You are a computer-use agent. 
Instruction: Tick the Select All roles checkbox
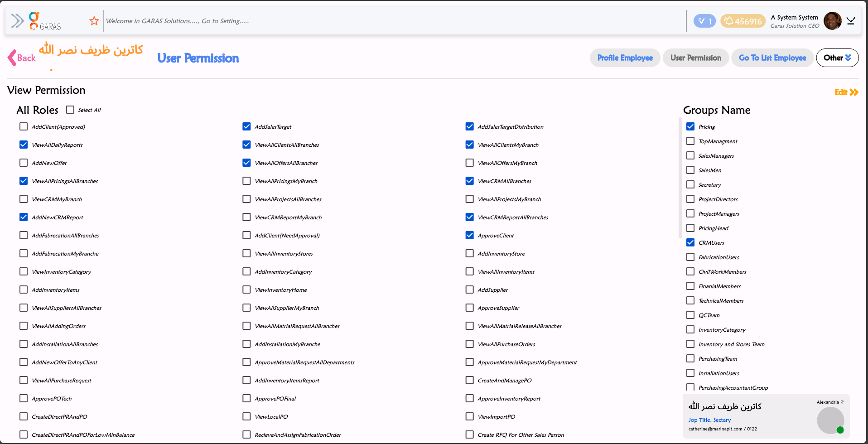70,110
